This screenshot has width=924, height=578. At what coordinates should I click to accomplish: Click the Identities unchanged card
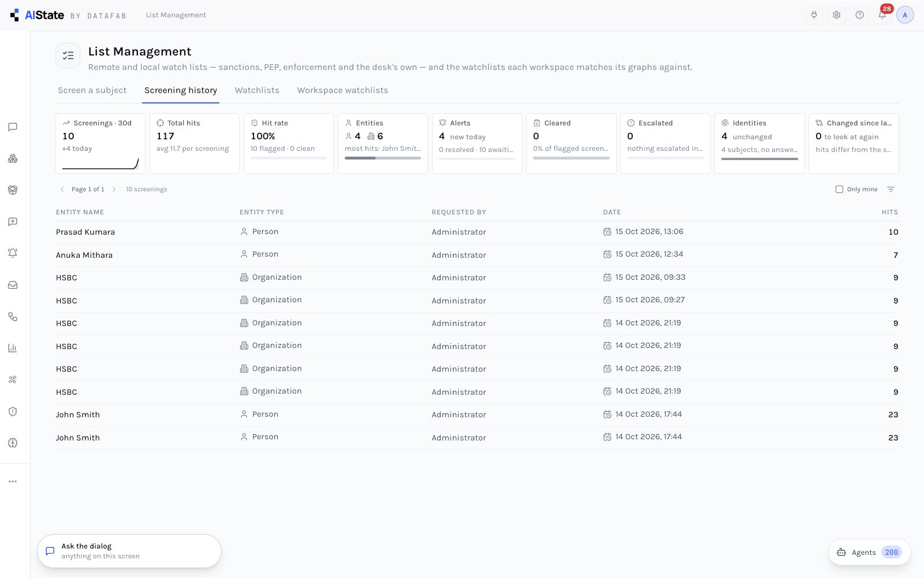[760, 143]
